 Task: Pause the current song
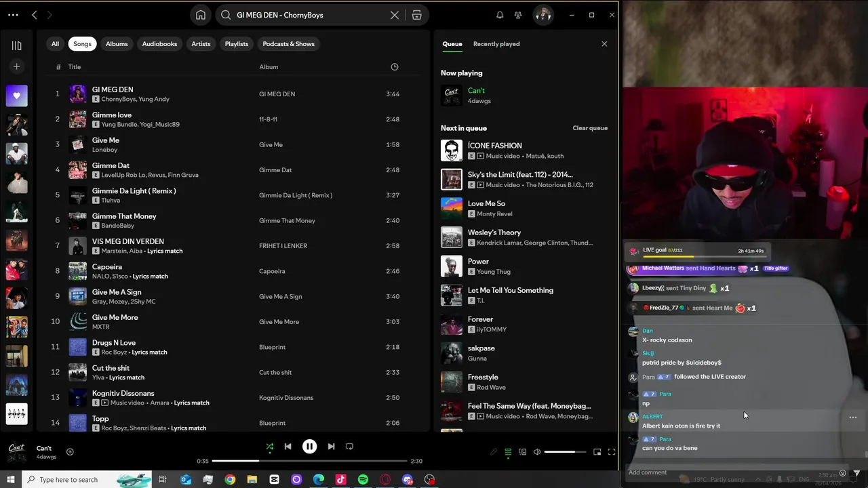[309, 447]
